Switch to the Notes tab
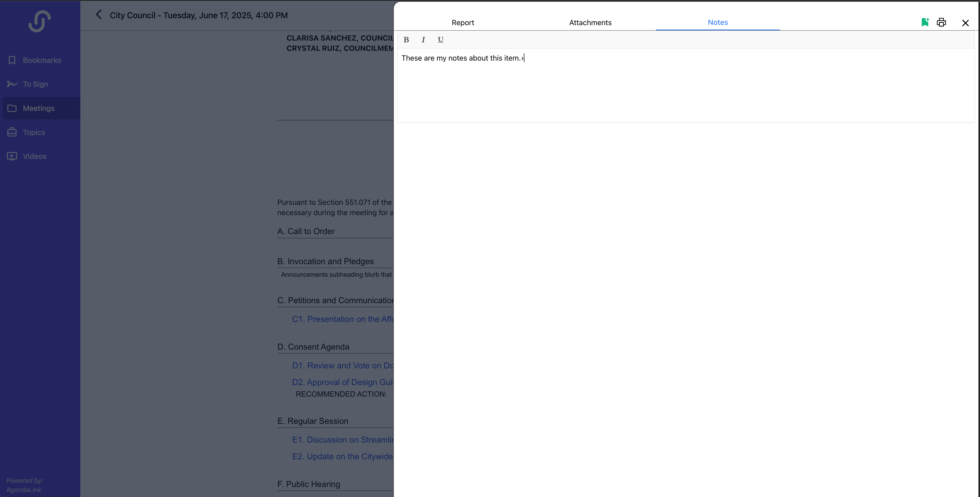The width and height of the screenshot is (980, 497). 718,22
